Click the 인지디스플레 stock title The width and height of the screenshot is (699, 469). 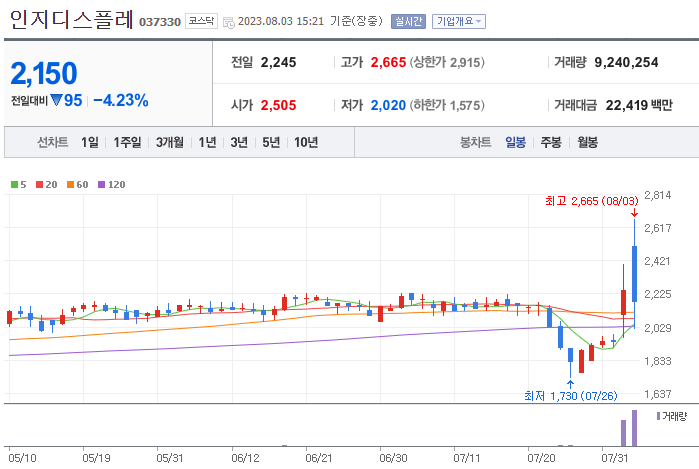(71, 20)
